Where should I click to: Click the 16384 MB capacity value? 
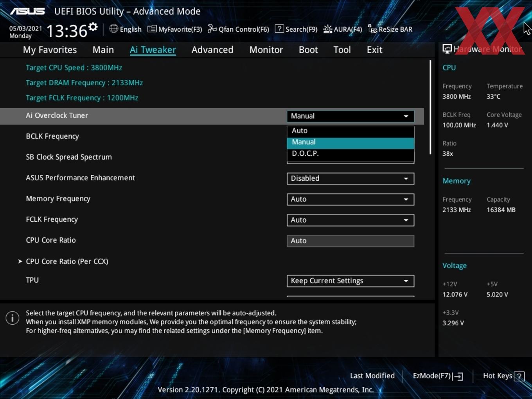(x=501, y=210)
